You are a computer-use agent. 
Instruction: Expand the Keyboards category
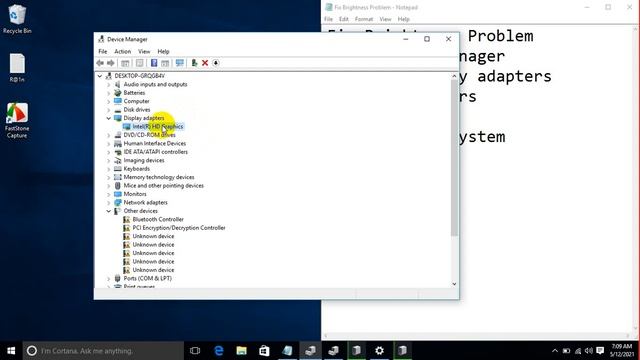[109, 169]
